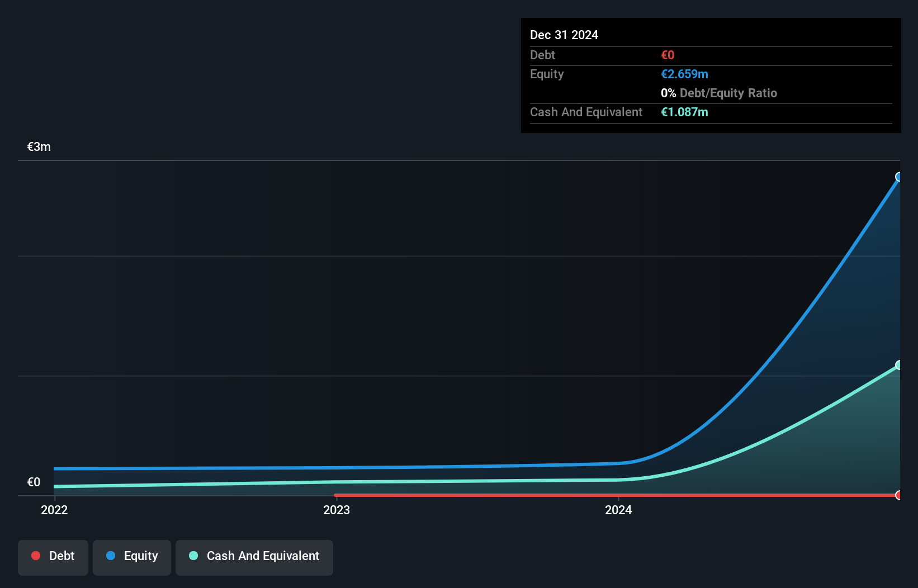
Task: Open the Debt/Equity Ratio breakdown
Action: 719,93
